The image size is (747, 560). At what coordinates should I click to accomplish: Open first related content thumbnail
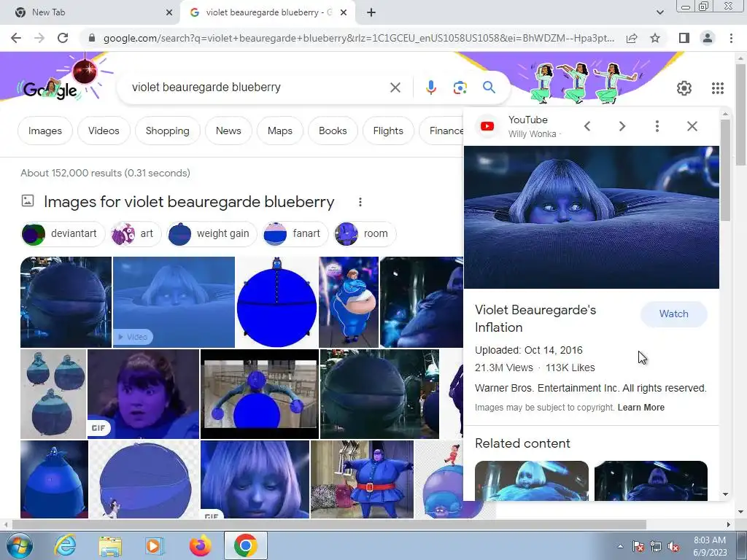(532, 481)
